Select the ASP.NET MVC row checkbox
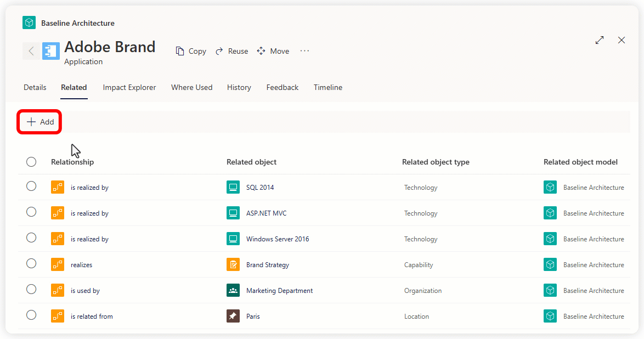644x339 pixels. [x=31, y=212]
